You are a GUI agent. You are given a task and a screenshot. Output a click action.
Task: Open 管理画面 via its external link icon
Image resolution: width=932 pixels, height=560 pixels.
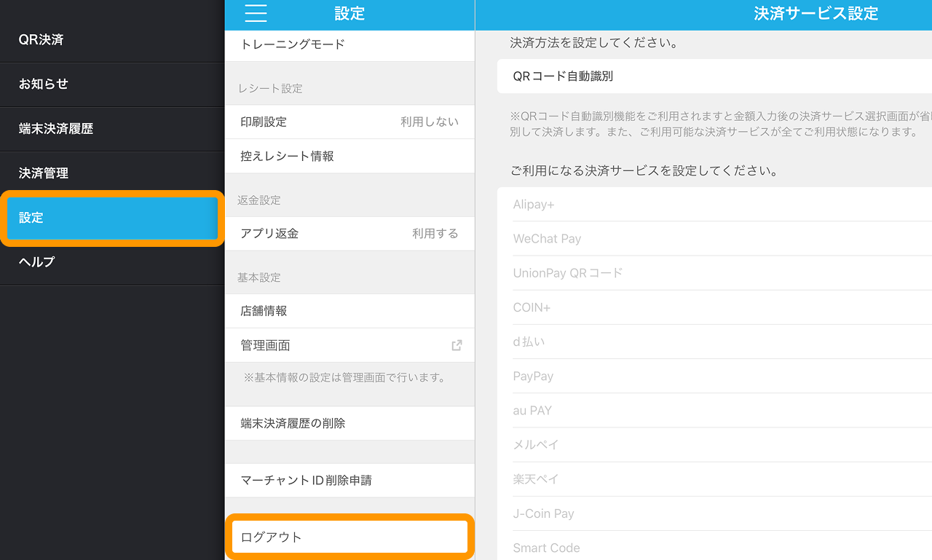pyautogui.click(x=457, y=344)
